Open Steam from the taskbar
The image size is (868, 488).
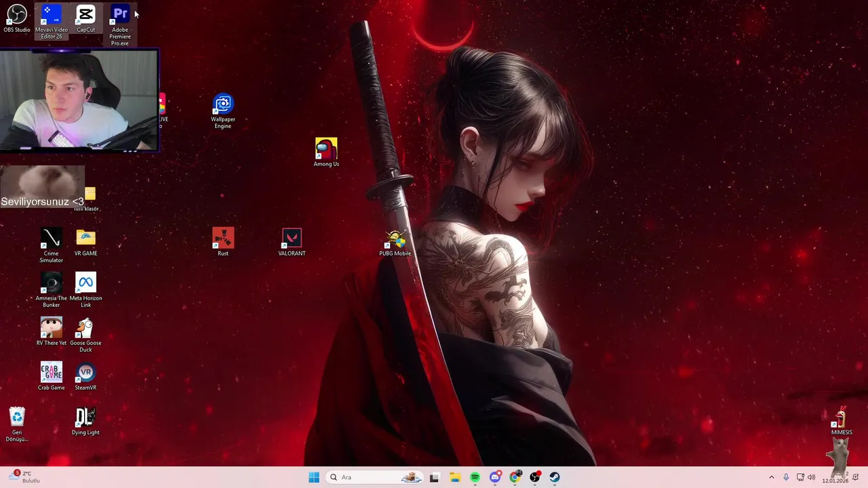click(x=555, y=477)
